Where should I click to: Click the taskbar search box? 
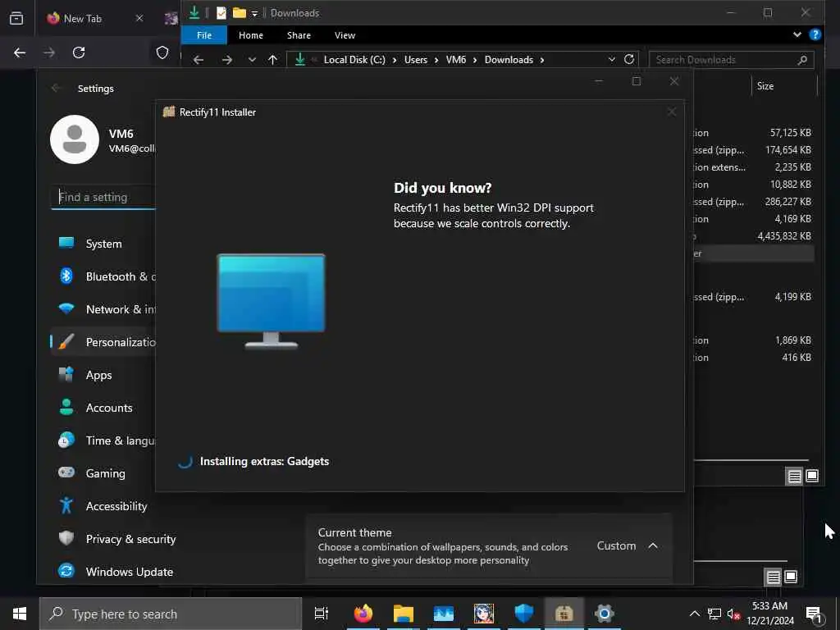(x=171, y=614)
